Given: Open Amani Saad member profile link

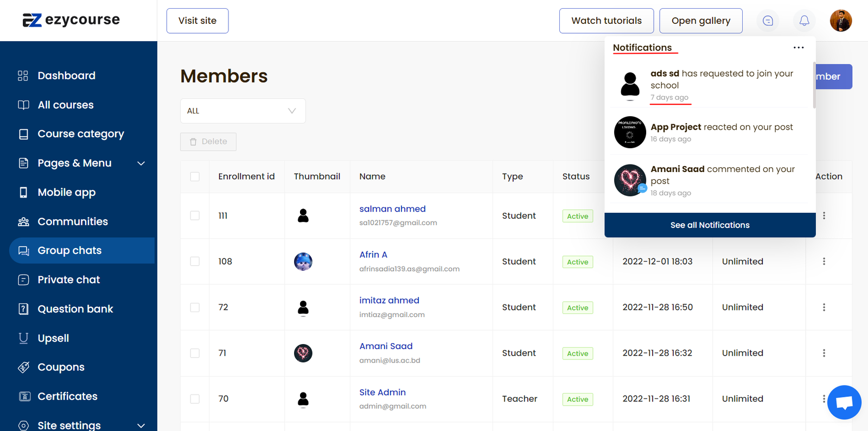Looking at the screenshot, I should click(386, 346).
